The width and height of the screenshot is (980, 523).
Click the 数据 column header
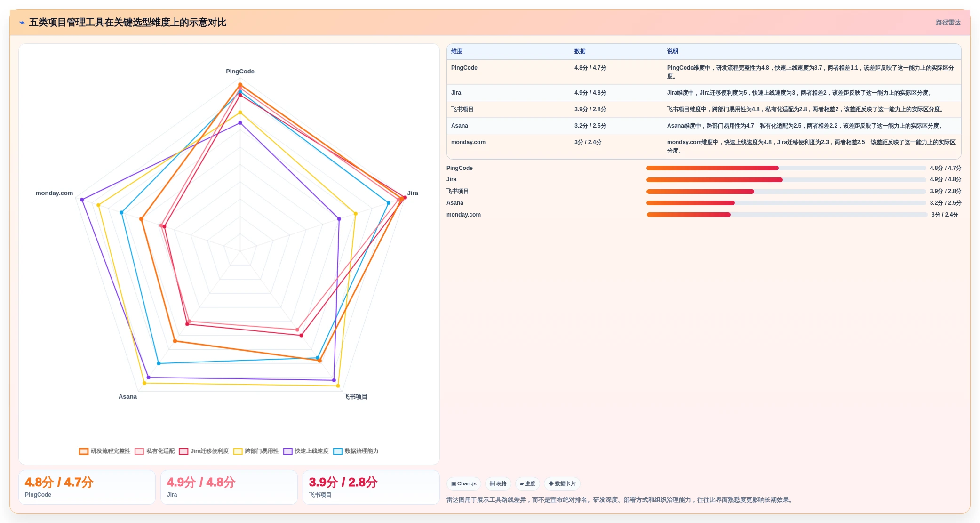coord(580,51)
